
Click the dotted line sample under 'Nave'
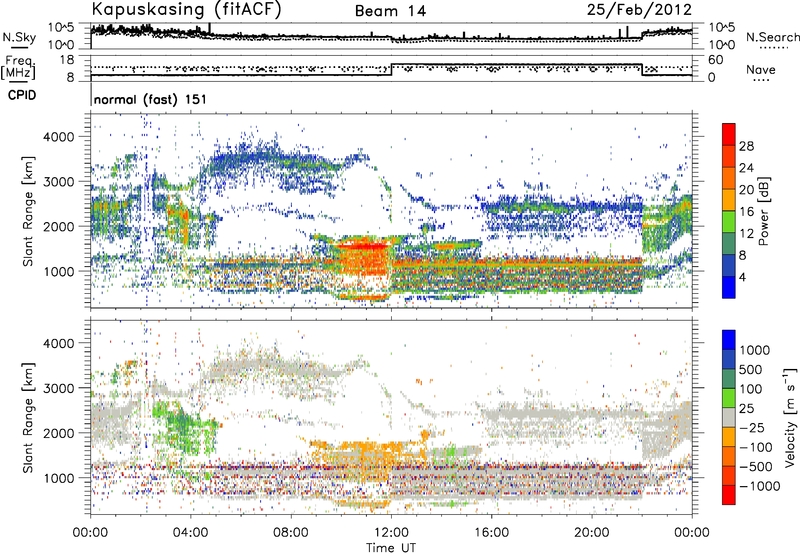(x=761, y=81)
